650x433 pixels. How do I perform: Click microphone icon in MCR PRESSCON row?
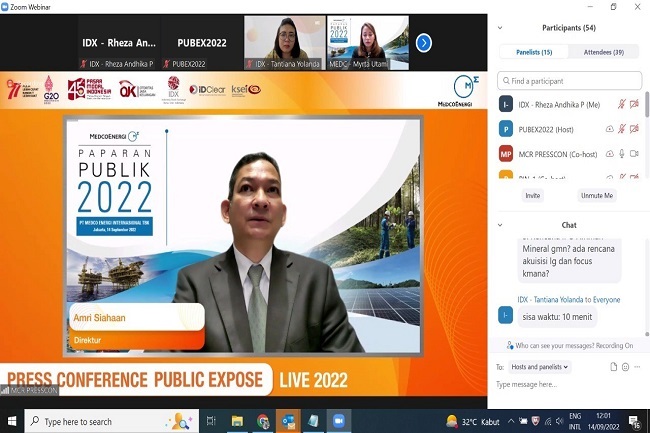click(x=621, y=154)
